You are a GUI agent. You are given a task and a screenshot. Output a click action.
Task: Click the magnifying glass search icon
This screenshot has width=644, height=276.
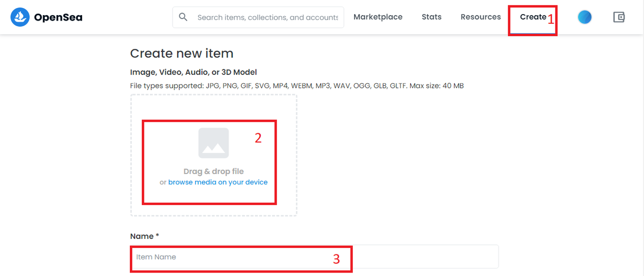tap(183, 17)
